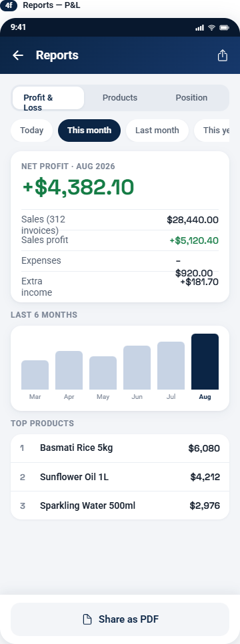Switch to the Profit & Loss tab
240x644 pixels.
[x=48, y=98]
